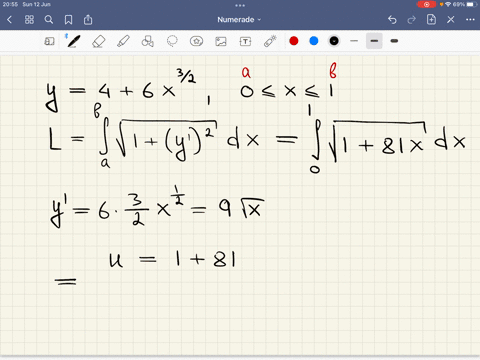Viewport: 480px width, 360px height.
Task: Tap the screen recording indicator
Action: tap(426, 4)
